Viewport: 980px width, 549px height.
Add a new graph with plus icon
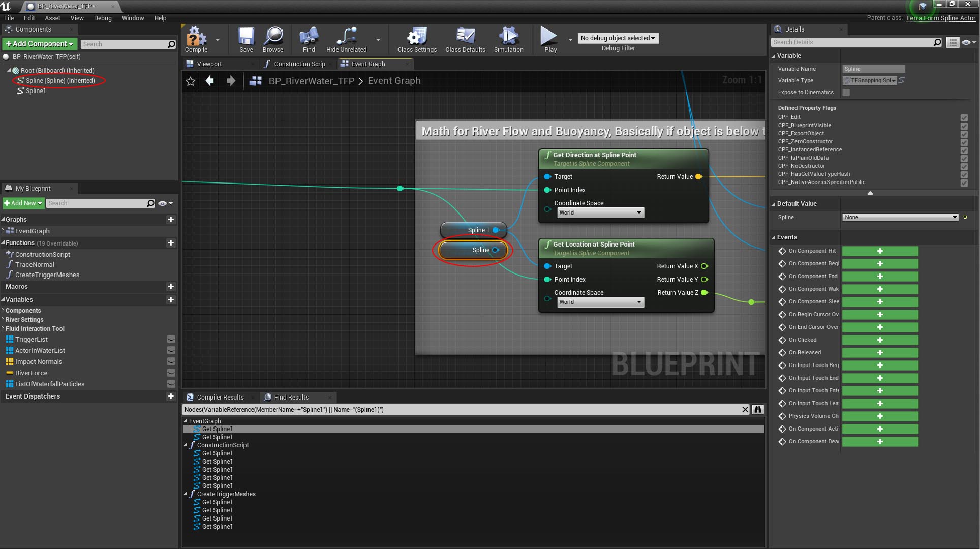(x=171, y=219)
